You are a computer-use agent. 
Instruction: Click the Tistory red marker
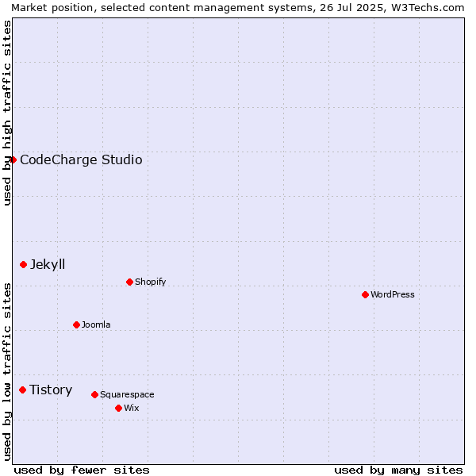click(x=23, y=390)
